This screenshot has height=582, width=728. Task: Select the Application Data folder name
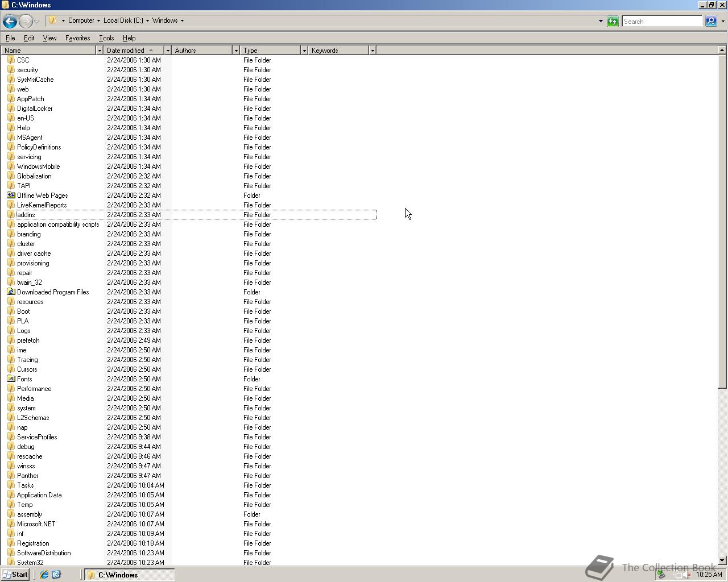[x=39, y=495]
